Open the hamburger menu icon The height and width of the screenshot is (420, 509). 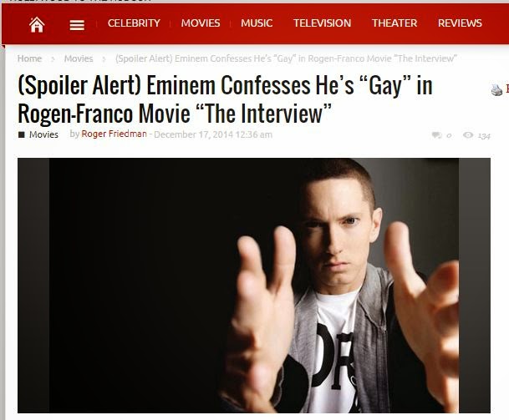77,25
